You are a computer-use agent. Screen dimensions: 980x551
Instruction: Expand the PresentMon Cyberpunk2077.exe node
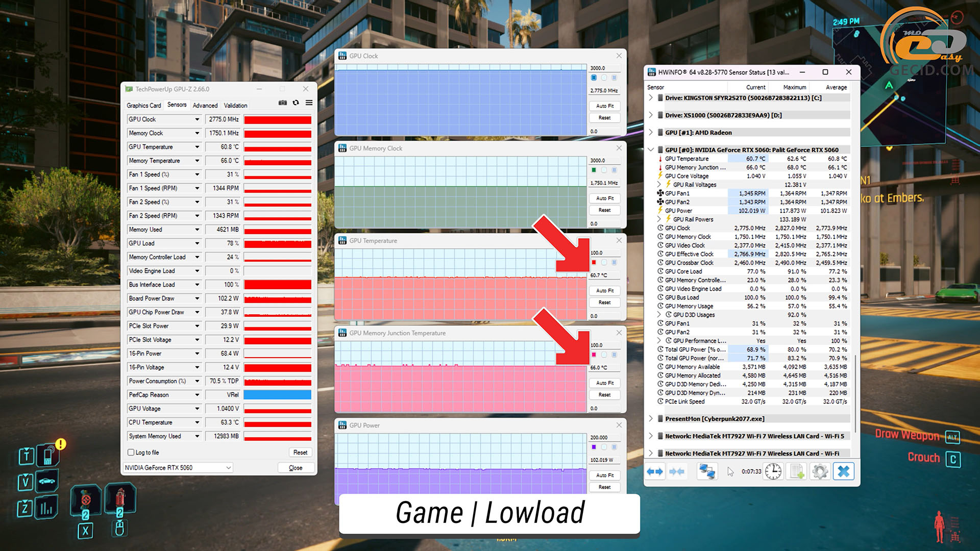pyautogui.click(x=651, y=418)
